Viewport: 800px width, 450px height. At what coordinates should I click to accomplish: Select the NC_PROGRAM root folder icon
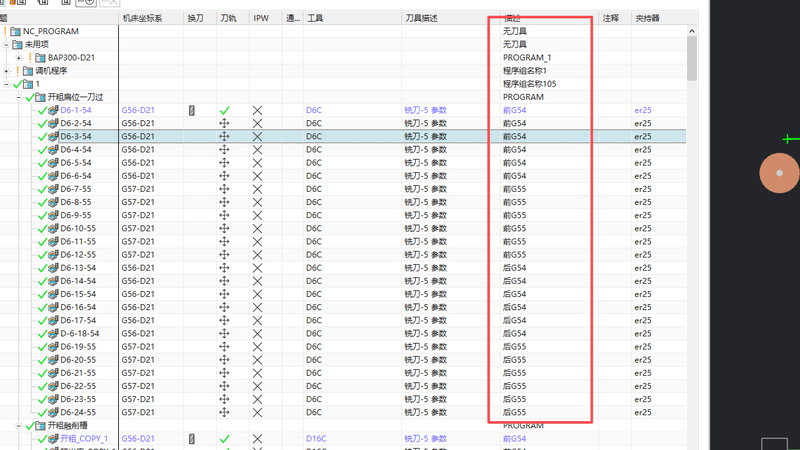coord(15,31)
